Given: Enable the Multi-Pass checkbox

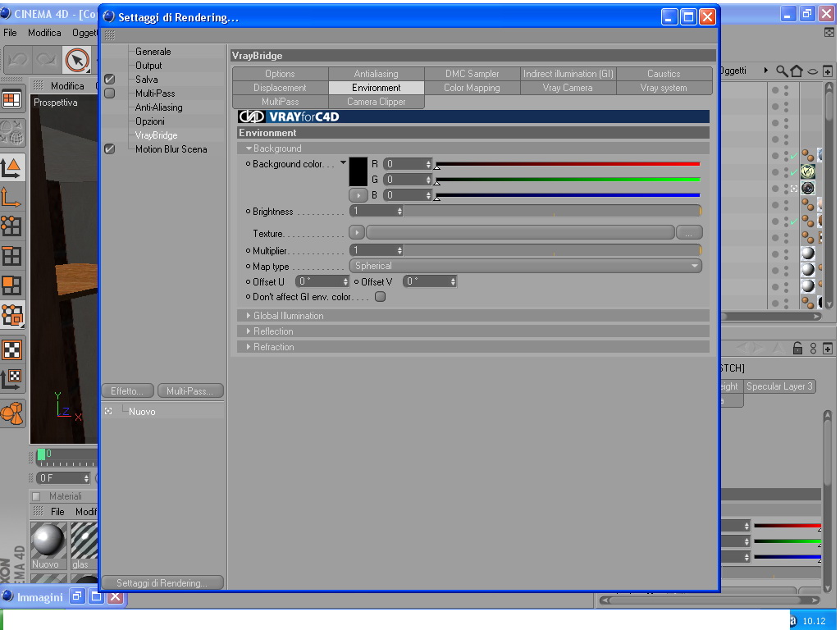Looking at the screenshot, I should pyautogui.click(x=110, y=94).
